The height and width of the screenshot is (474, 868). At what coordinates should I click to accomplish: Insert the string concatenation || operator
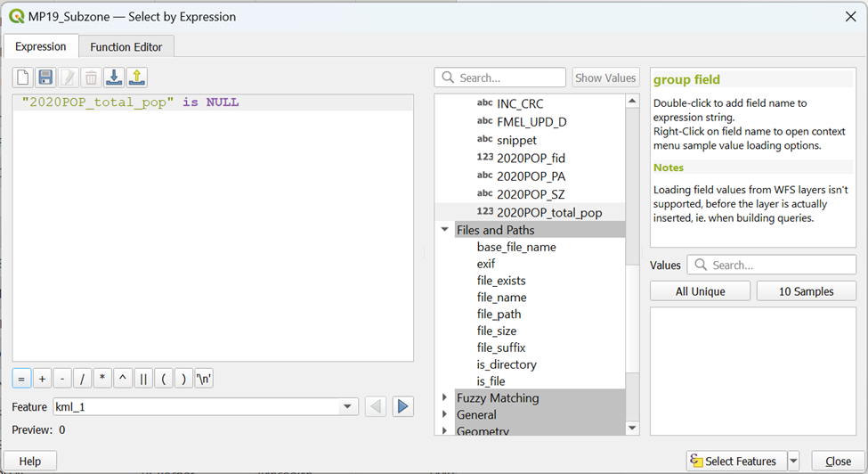(x=143, y=379)
